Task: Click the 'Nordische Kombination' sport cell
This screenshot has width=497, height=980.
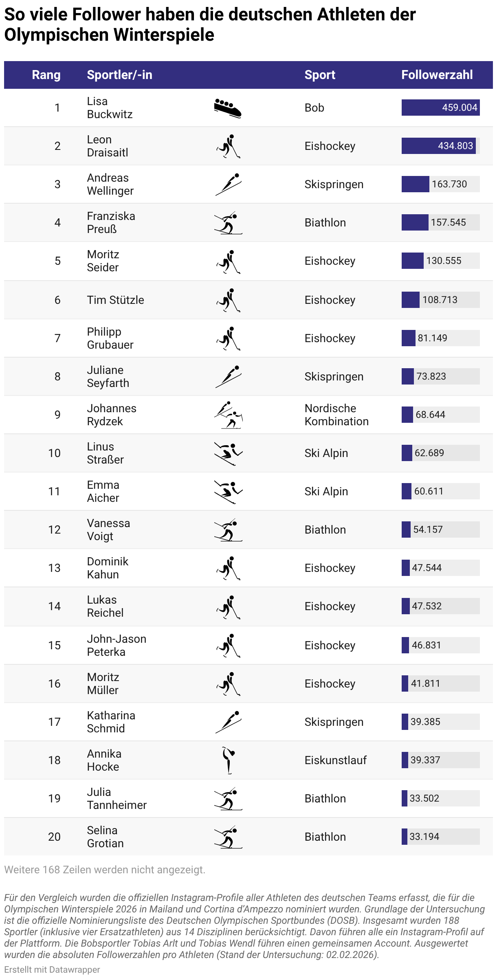Action: point(336,415)
